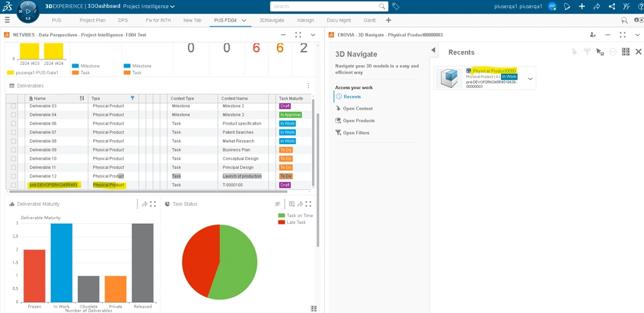Click the Physical Product0000 title in Recents
The image size is (644, 313).
pyautogui.click(x=494, y=71)
